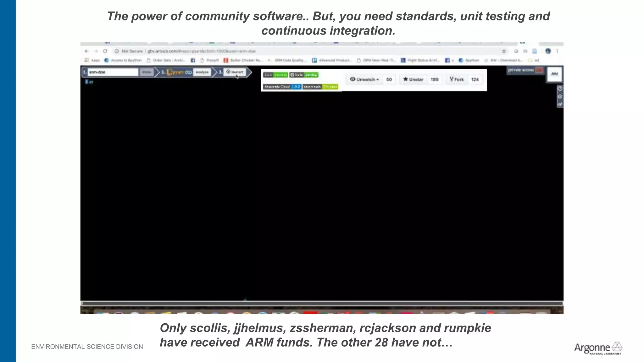Viewport: 644px width, 362px height.
Task: Click the arm-doe user input field
Action: point(113,72)
